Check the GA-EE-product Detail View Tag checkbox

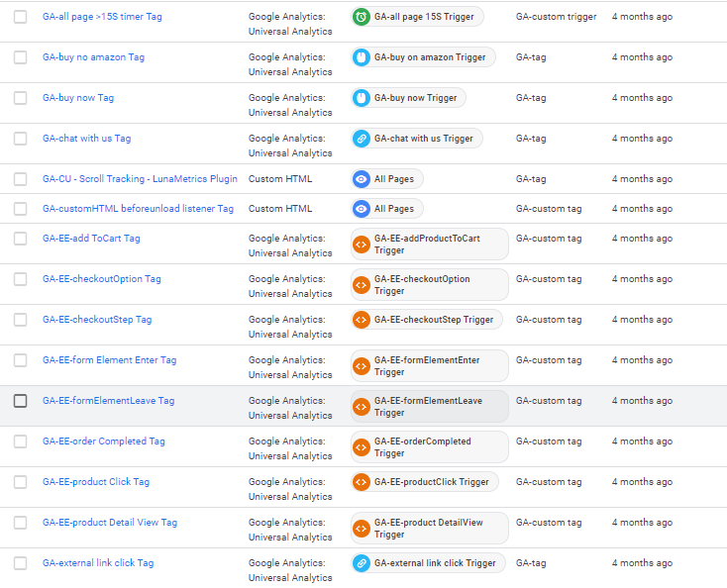[x=21, y=523]
